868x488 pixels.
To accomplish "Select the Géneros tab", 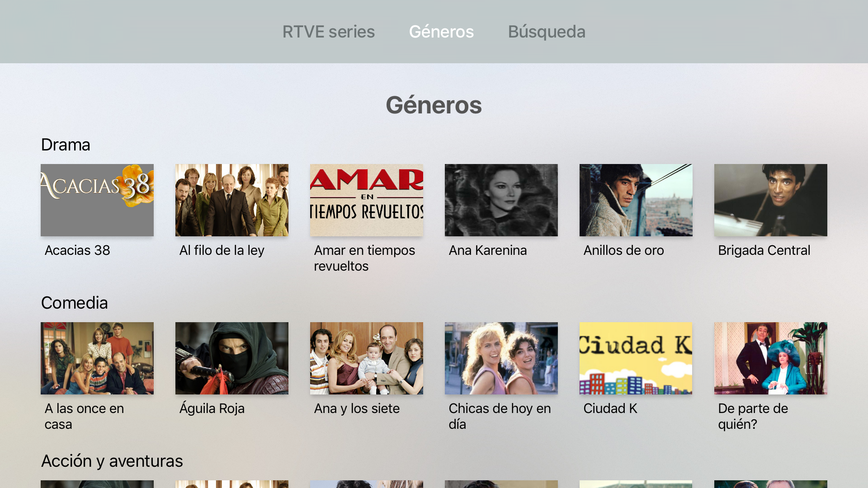I will tap(441, 32).
